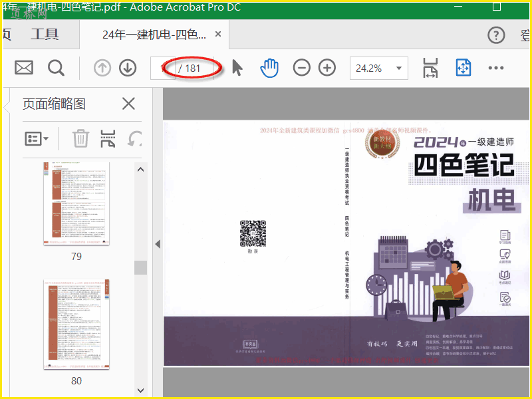The image size is (532, 399).
Task: Select page 80 thumbnail
Action: tap(76, 324)
